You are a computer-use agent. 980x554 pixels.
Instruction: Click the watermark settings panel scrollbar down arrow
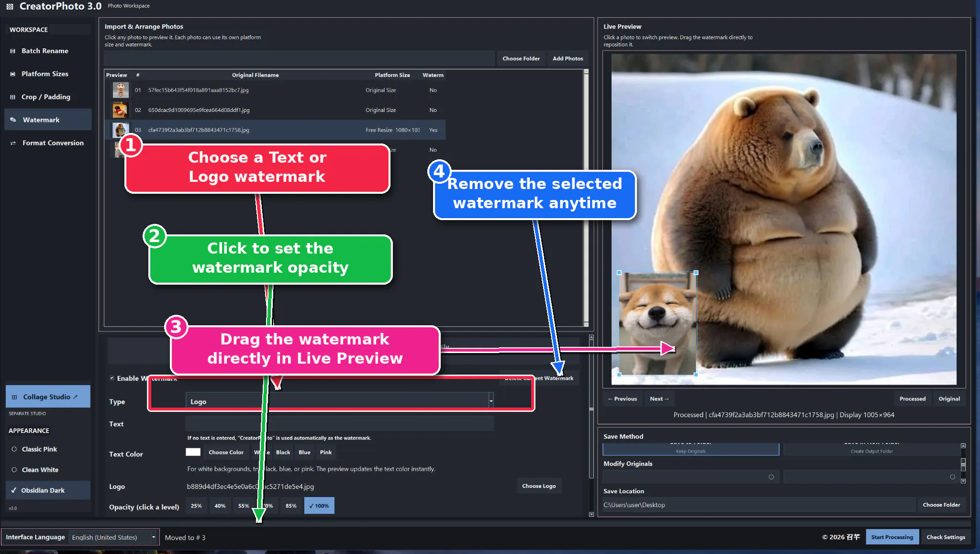pos(591,514)
